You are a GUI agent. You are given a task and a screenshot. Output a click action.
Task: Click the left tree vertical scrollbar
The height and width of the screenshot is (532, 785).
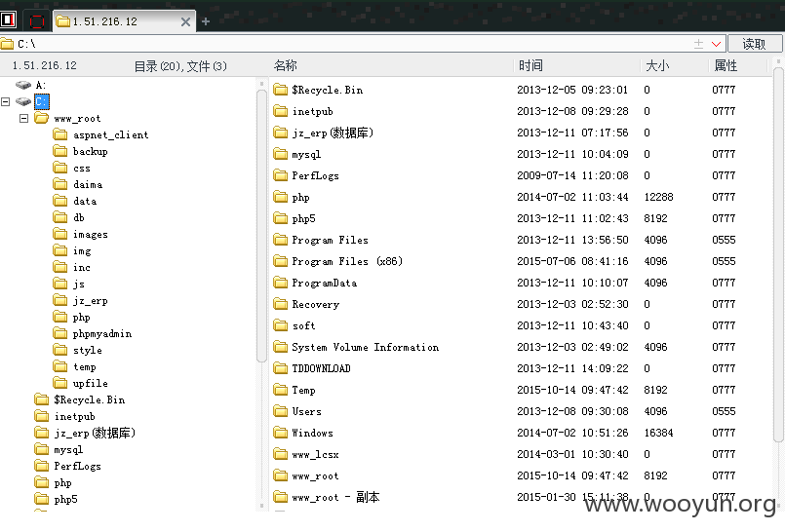260,225
